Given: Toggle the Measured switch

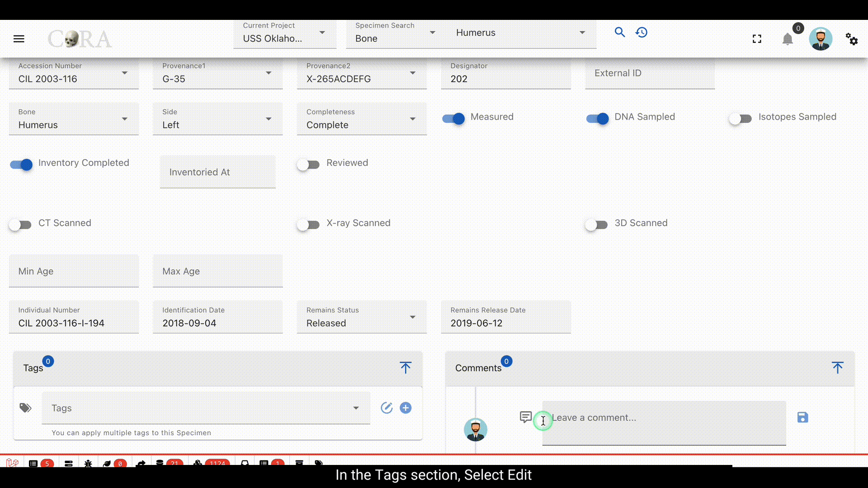Looking at the screenshot, I should (x=453, y=118).
